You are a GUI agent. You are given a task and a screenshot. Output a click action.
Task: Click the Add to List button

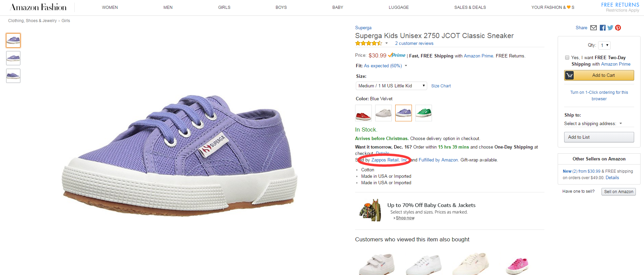point(599,137)
